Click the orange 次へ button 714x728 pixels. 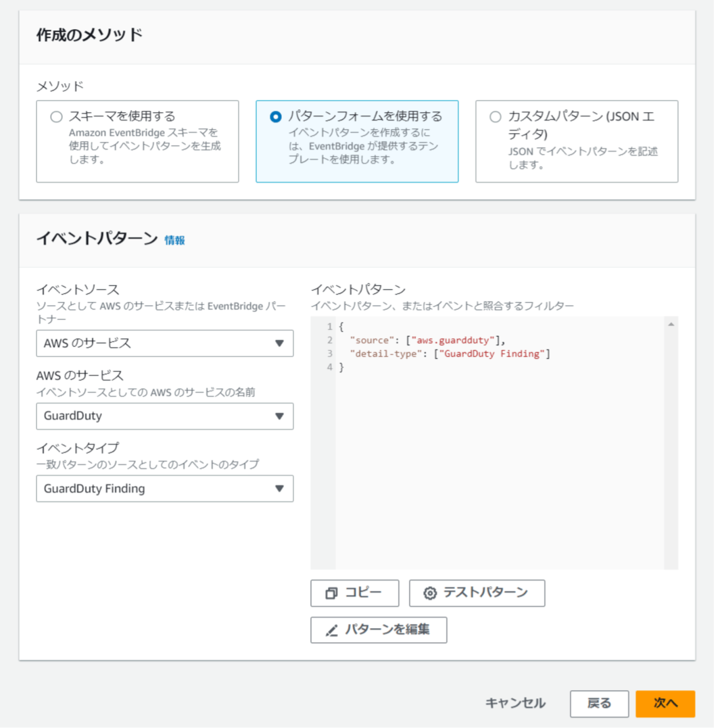pos(665,704)
